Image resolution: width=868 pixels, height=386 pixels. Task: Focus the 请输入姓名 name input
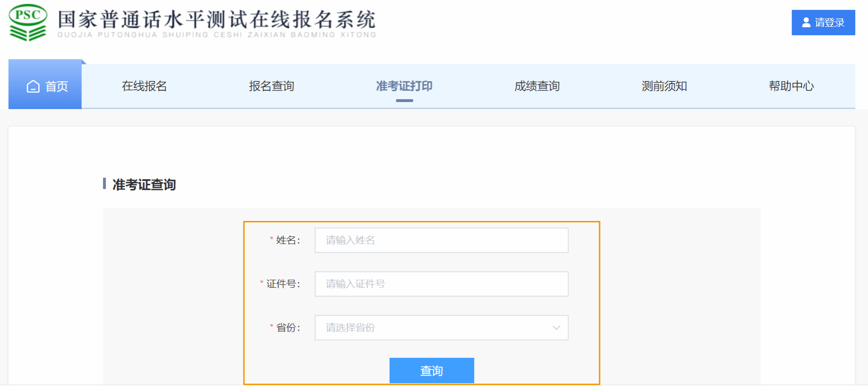pos(441,240)
